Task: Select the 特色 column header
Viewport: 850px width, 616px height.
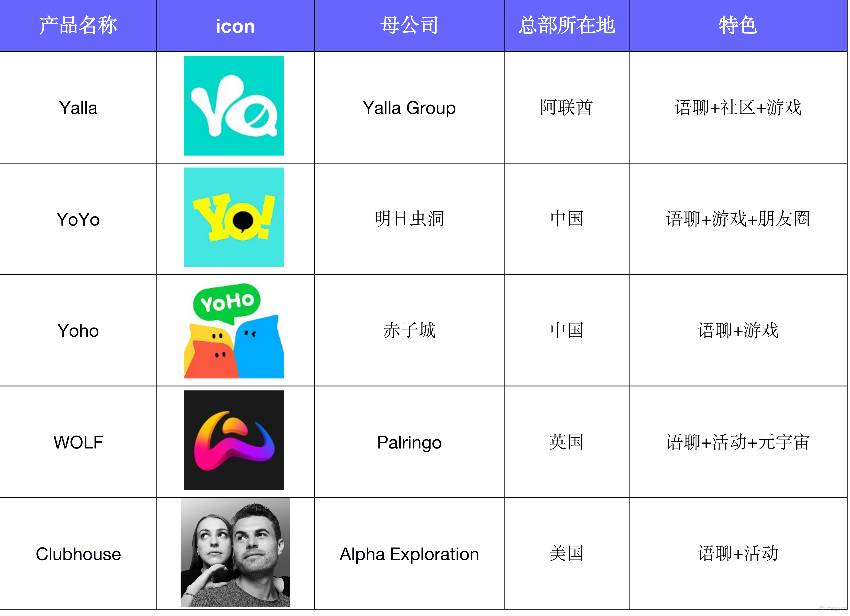Action: (738, 25)
